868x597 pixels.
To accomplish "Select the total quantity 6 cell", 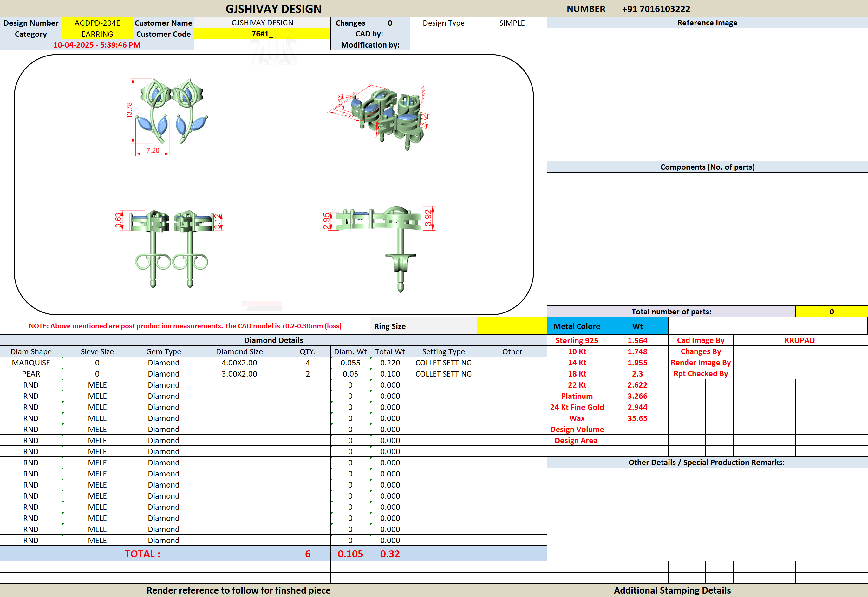I will coord(307,554).
